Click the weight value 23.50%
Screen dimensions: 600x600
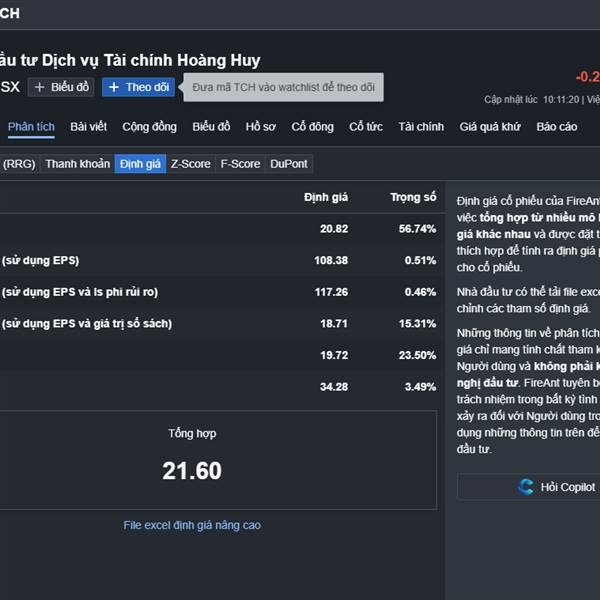[x=417, y=355]
